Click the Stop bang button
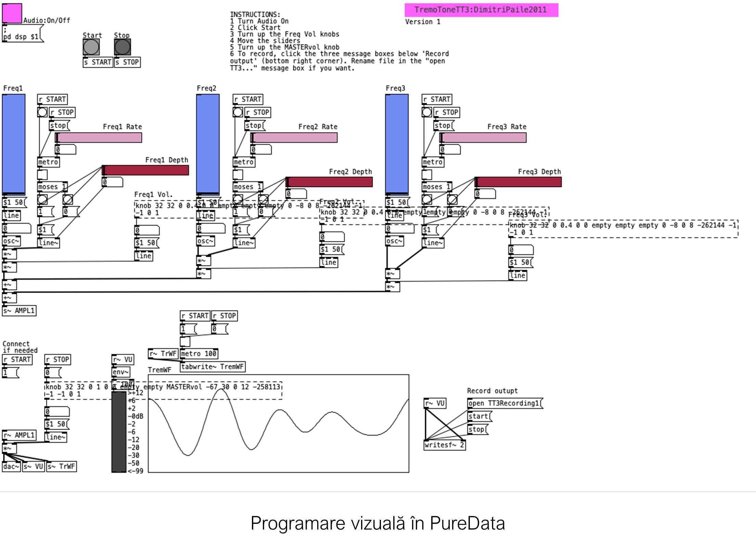Screen dimensions: 756x543 [122, 47]
